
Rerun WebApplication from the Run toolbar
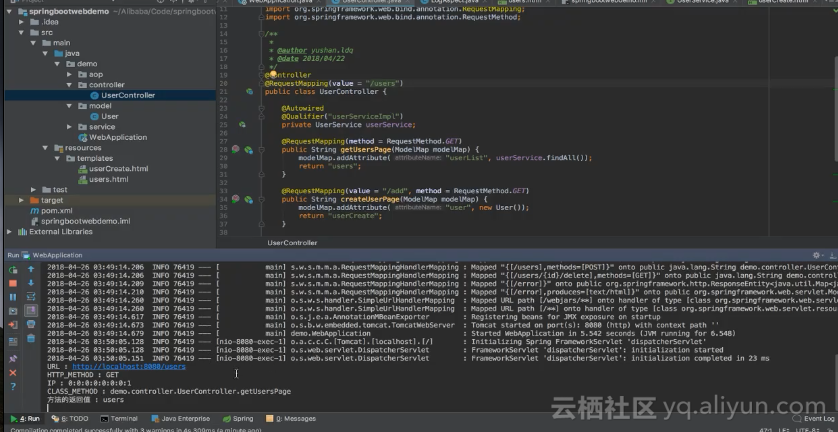click(x=13, y=270)
